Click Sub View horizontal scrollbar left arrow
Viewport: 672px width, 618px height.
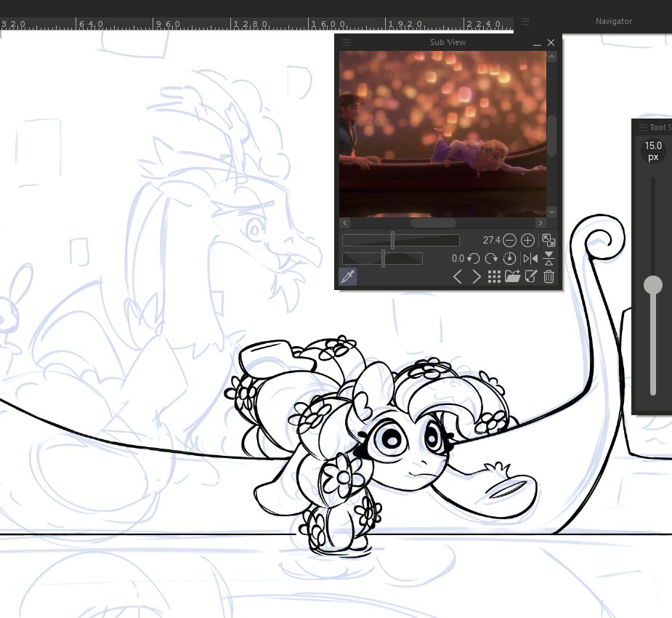pyautogui.click(x=345, y=222)
